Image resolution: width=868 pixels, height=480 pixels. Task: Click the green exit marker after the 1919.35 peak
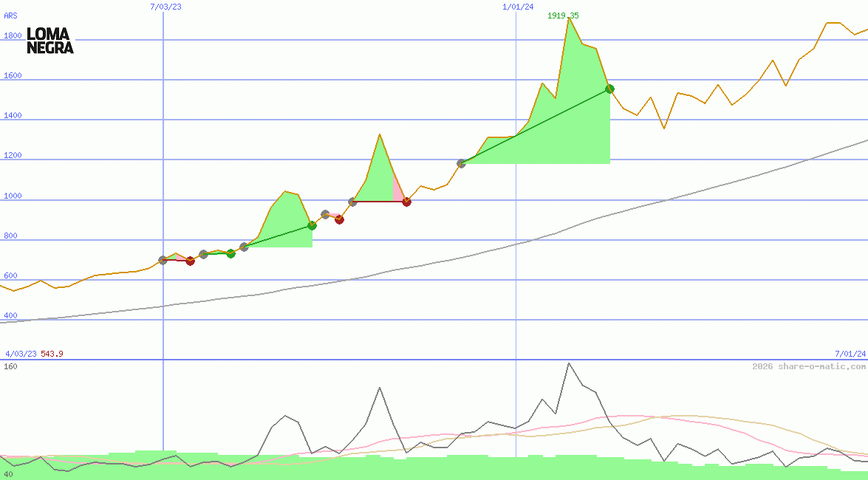pyautogui.click(x=609, y=89)
